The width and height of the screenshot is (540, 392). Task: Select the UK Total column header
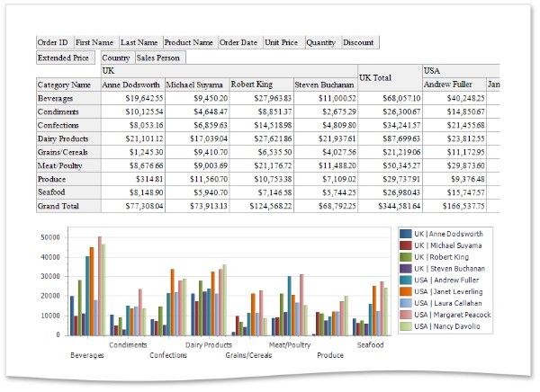tap(389, 77)
